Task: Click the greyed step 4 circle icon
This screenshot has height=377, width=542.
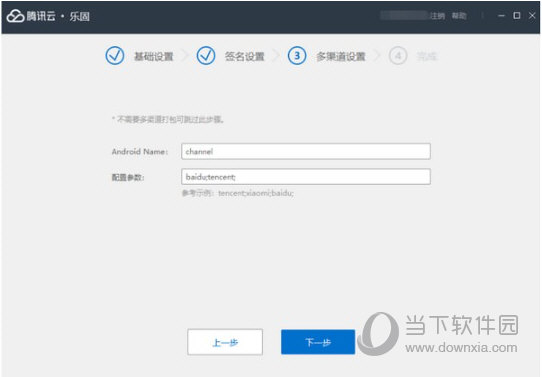Action: pyautogui.click(x=398, y=56)
